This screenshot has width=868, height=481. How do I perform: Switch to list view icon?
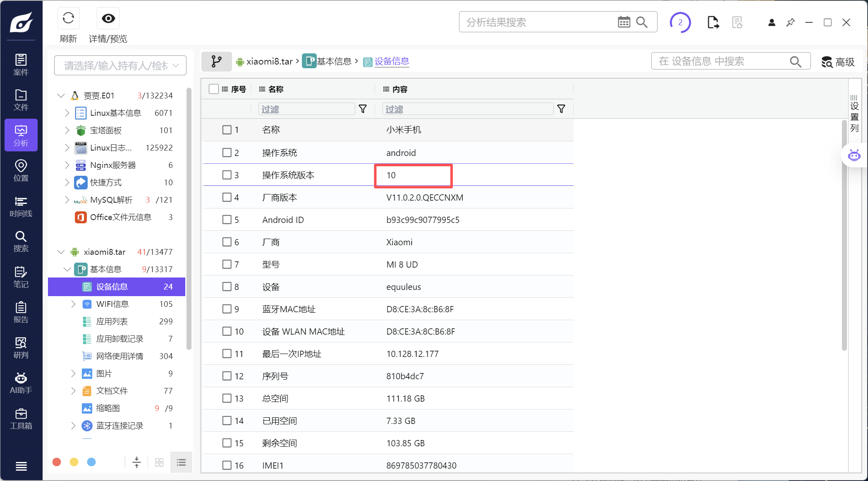click(181, 462)
